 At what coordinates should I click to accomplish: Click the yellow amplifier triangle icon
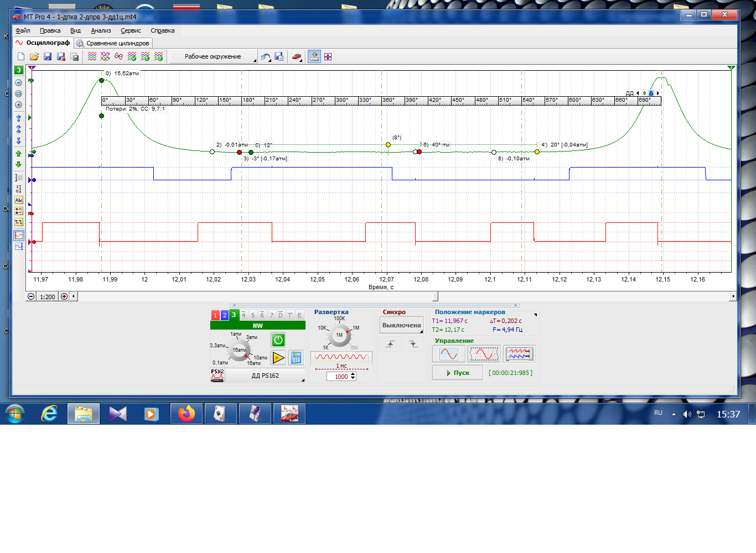278,358
